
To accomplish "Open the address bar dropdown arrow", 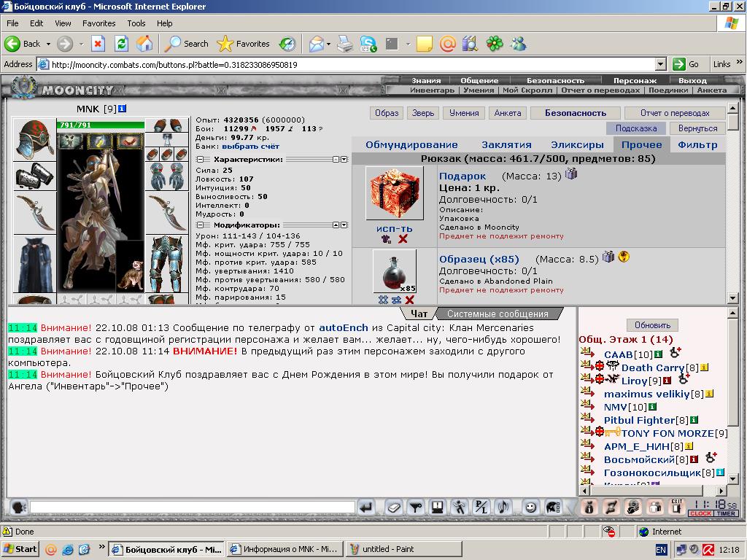I will coord(660,64).
